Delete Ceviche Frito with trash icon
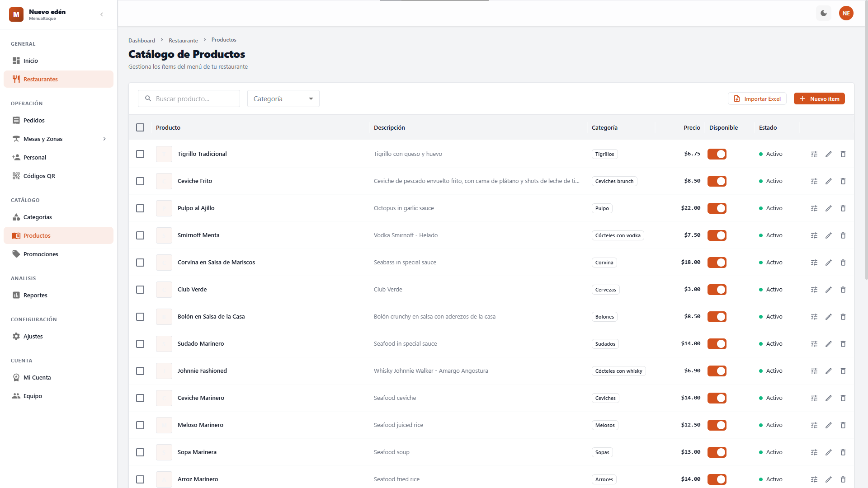 coord(843,181)
